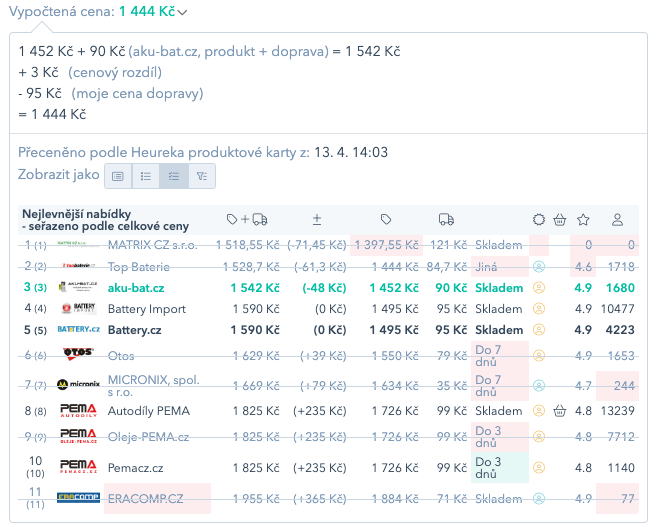Screen dimensions: 656x527
Task: Select the first full-detail view icon
Action: (x=118, y=176)
